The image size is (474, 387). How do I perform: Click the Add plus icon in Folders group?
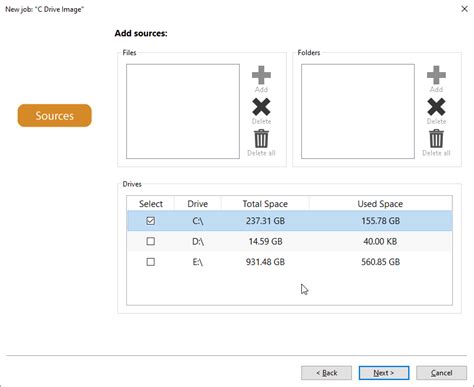click(436, 75)
